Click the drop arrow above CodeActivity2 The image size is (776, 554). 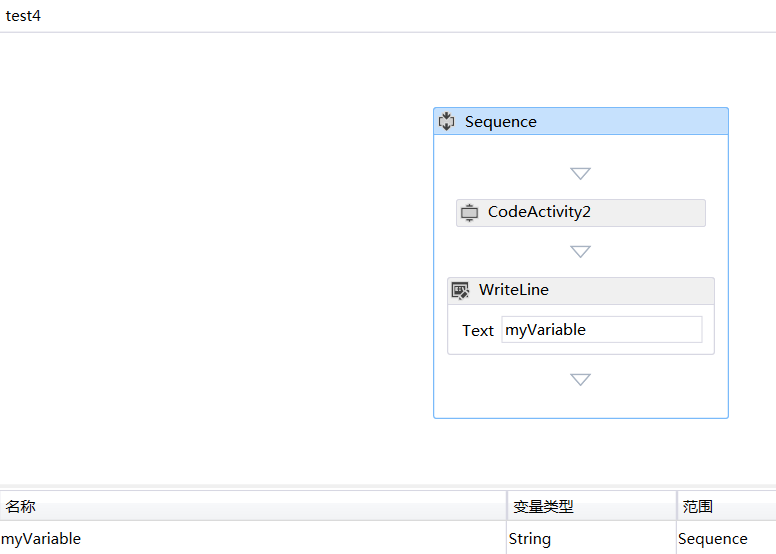[581, 173]
